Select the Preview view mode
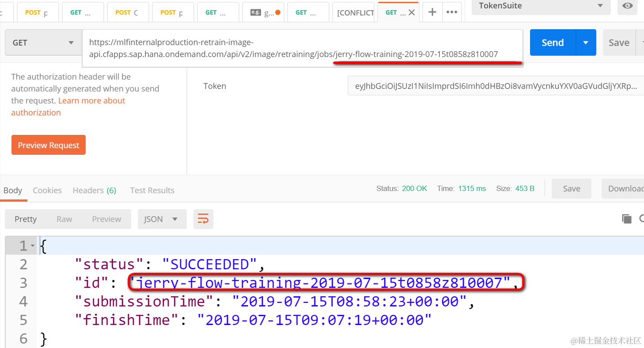This screenshot has width=644, height=348. pos(106,219)
